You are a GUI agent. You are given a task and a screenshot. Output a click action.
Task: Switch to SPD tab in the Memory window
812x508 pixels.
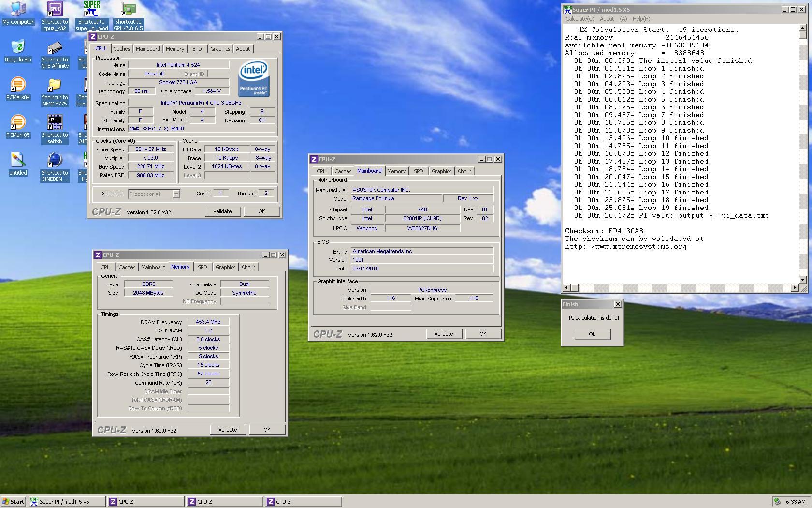tap(202, 267)
